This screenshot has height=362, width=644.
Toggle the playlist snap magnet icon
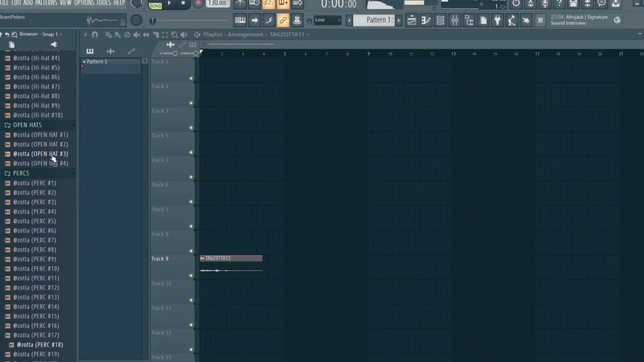pos(95,35)
